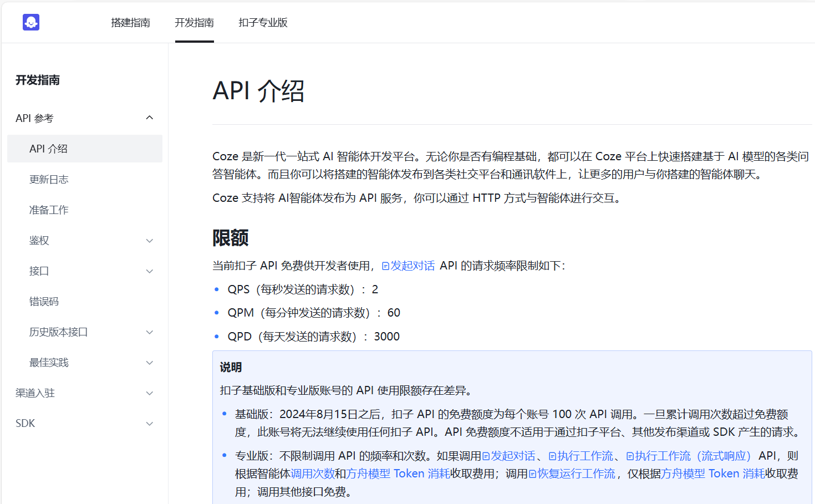Click the QPM（每分钟发送的请求数）：60 line
Image resolution: width=815 pixels, height=504 pixels.
tap(314, 313)
